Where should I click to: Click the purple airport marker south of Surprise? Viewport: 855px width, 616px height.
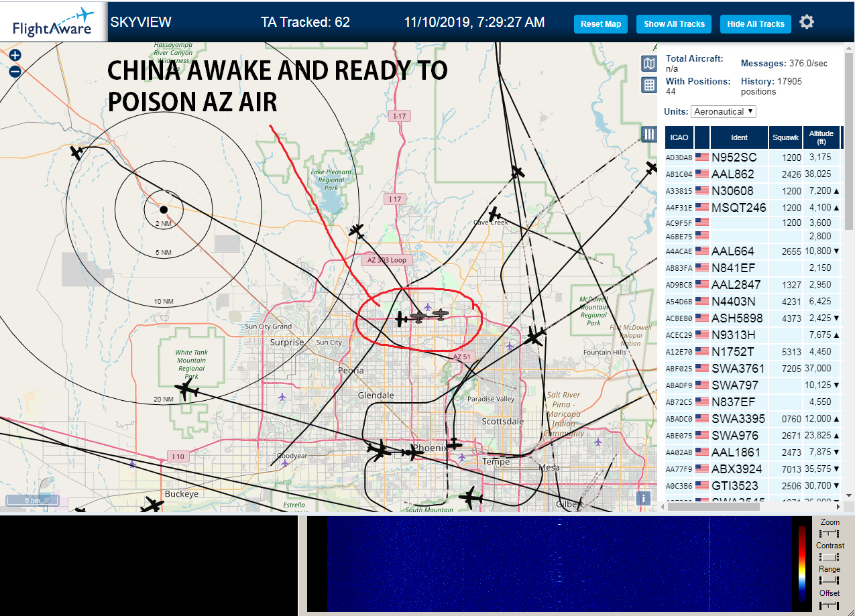pyautogui.click(x=282, y=397)
